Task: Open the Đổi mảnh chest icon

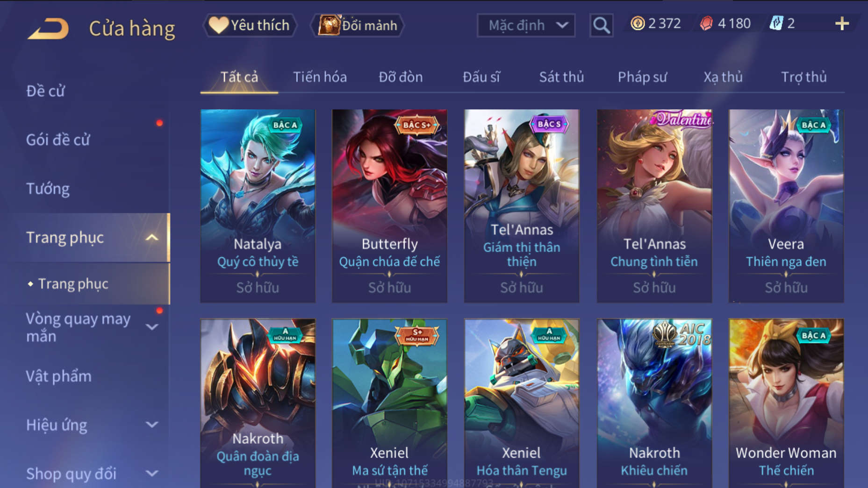Action: point(329,25)
